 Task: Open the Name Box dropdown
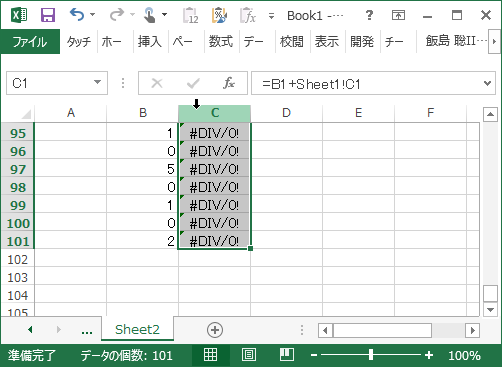pyautogui.click(x=97, y=82)
